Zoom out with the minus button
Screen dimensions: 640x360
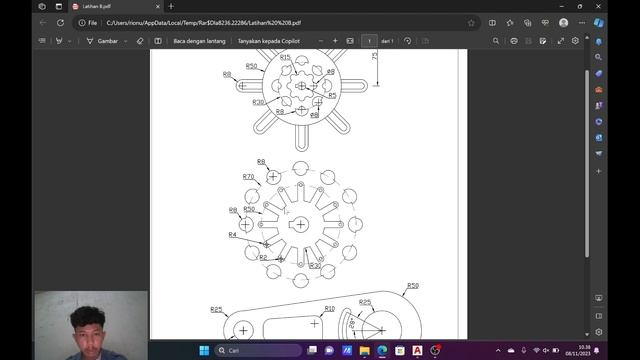321,41
